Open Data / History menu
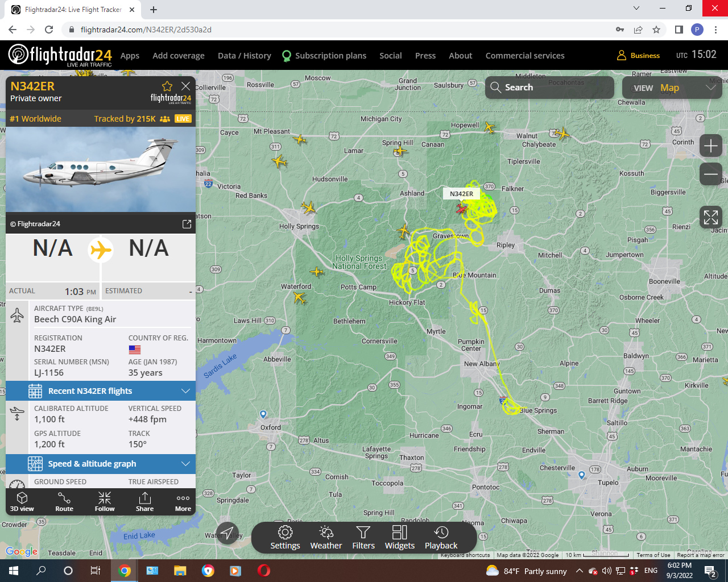This screenshot has height=582, width=728. click(245, 56)
